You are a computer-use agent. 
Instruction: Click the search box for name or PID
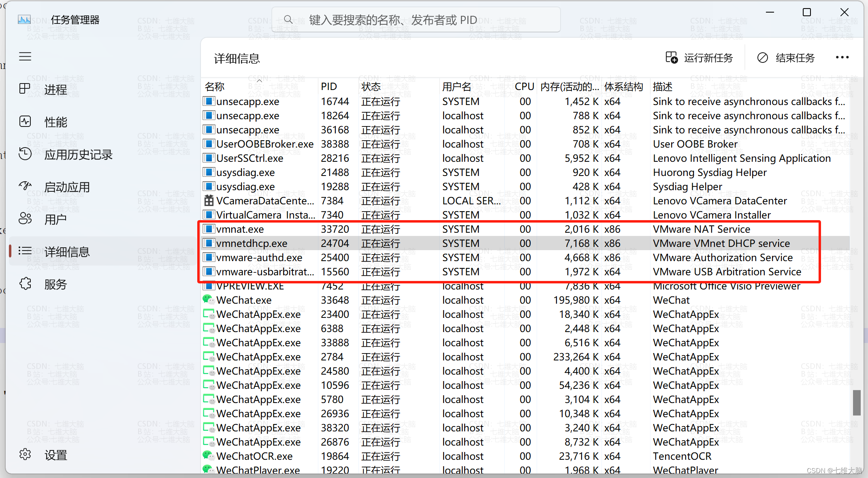point(416,20)
